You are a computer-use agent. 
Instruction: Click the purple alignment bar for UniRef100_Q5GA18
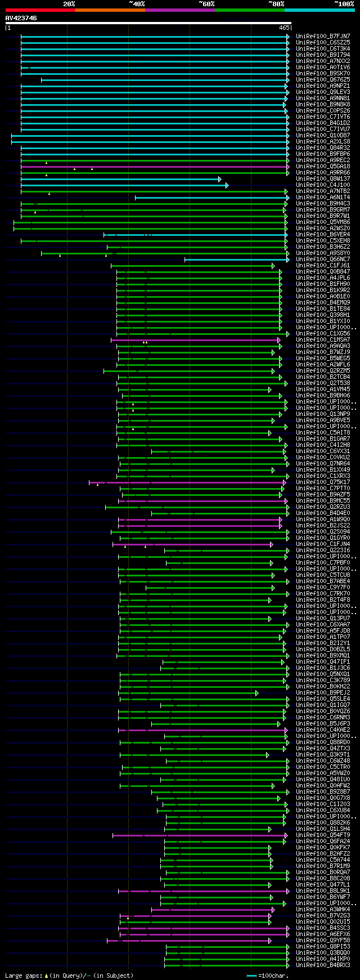(x=155, y=166)
